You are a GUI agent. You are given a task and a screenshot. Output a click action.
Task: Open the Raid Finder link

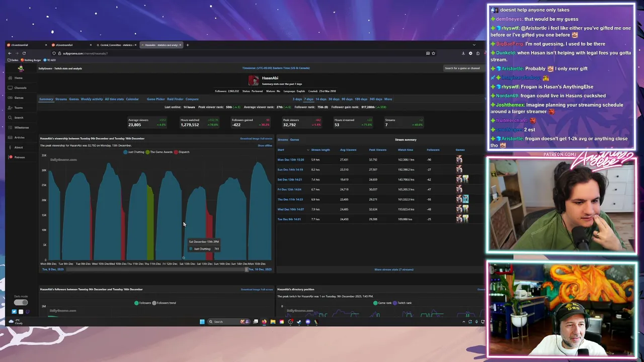(175, 99)
